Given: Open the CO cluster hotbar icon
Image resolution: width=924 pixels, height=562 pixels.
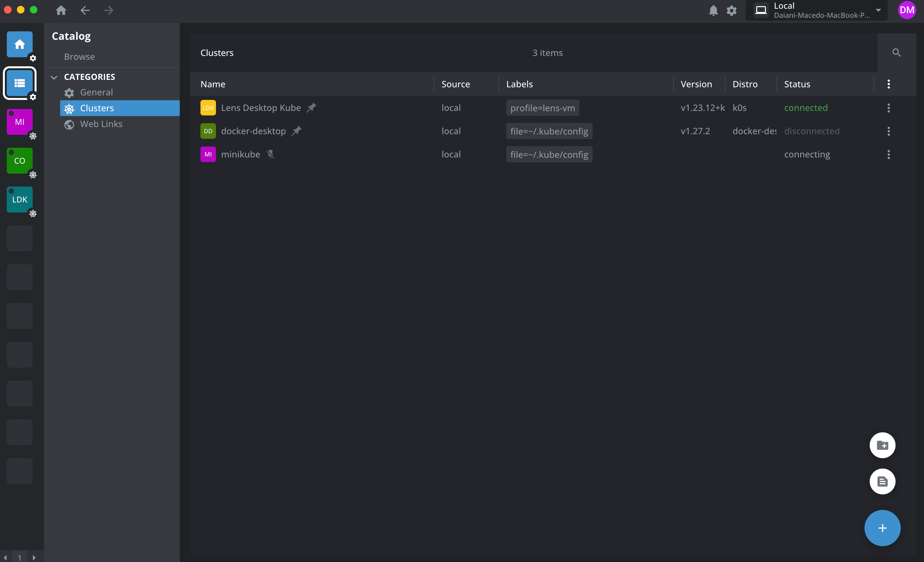Looking at the screenshot, I should pyautogui.click(x=19, y=161).
